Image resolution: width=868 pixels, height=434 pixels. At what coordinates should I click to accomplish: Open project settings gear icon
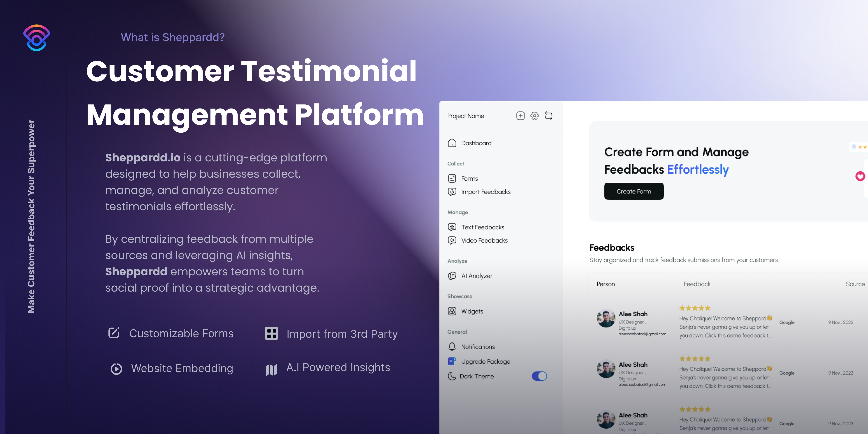534,116
